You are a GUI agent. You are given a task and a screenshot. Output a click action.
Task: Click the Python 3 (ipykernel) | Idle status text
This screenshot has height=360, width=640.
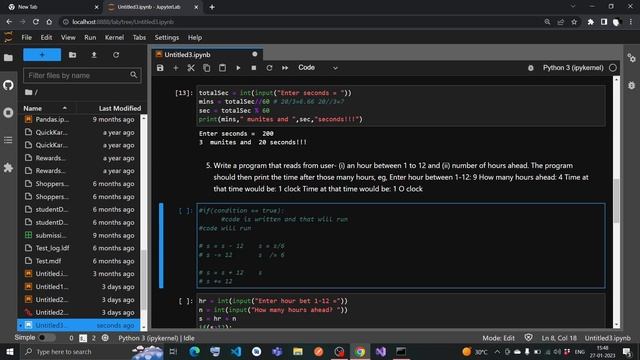pyautogui.click(x=156, y=338)
